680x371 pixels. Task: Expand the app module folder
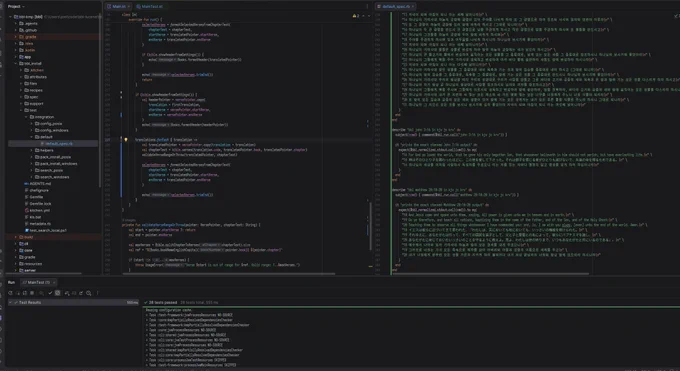[16, 57]
